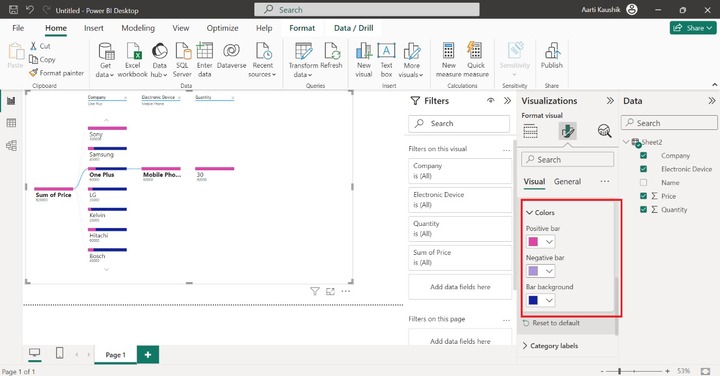Open the File menu
Viewport: 720px width, 376px height.
pyautogui.click(x=18, y=28)
